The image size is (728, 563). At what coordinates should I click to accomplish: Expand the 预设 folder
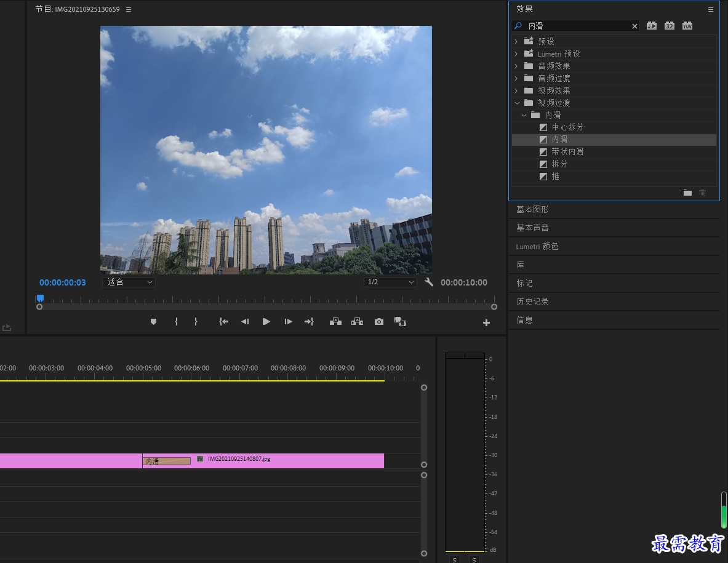pyautogui.click(x=516, y=41)
